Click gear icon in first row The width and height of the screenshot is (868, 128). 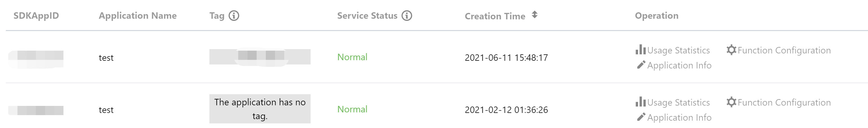[x=731, y=50]
